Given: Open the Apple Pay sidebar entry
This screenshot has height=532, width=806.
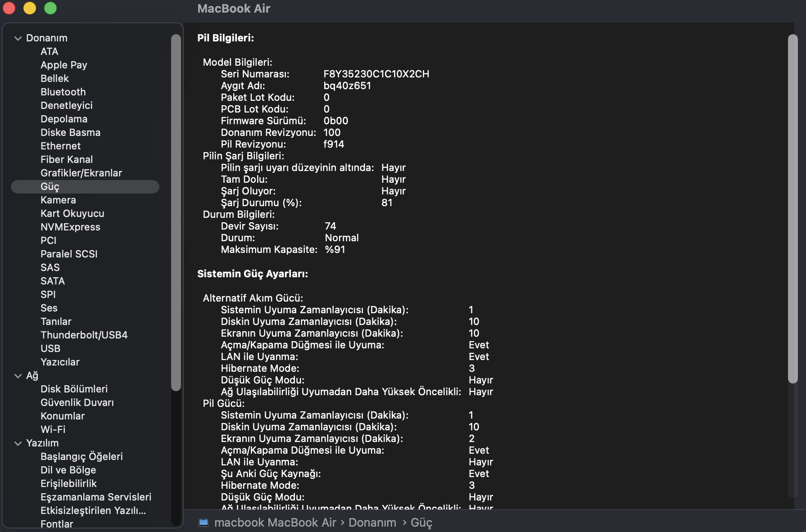Looking at the screenshot, I should tap(64, 65).
